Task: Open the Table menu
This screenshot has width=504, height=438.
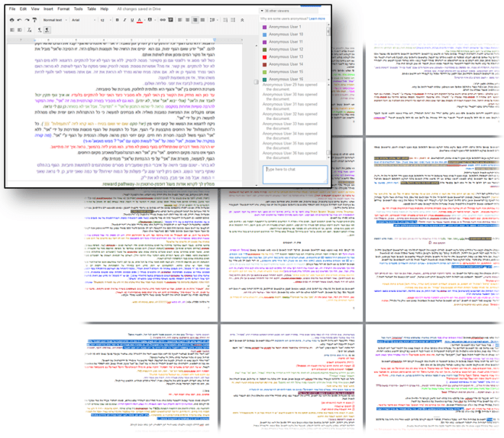Action: click(91, 8)
